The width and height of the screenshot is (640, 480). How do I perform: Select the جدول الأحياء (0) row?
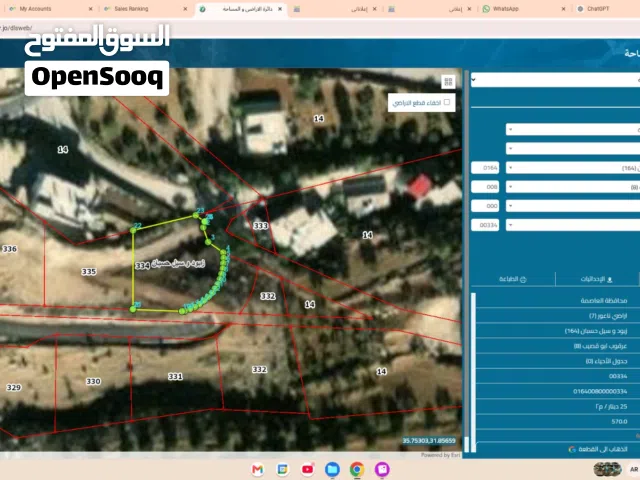coord(558,361)
